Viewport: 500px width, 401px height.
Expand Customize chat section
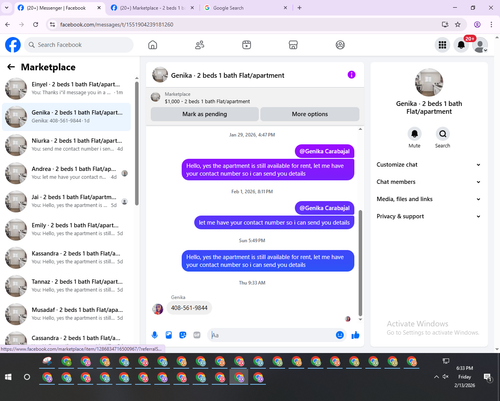(x=429, y=165)
